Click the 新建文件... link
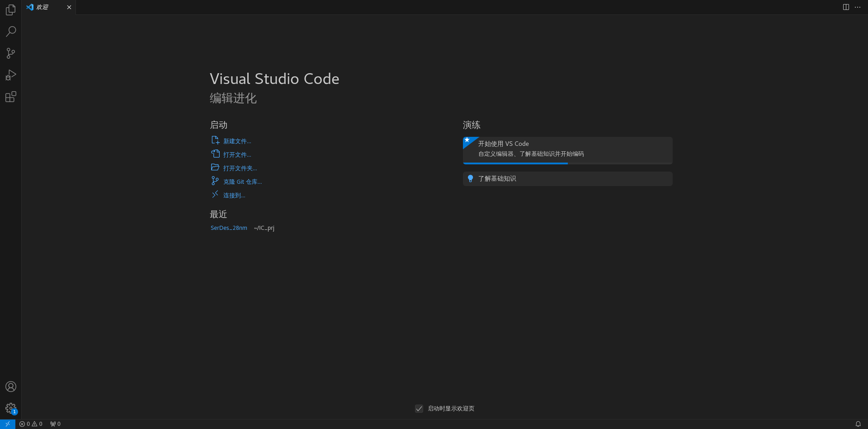This screenshot has height=429, width=868. click(x=237, y=141)
